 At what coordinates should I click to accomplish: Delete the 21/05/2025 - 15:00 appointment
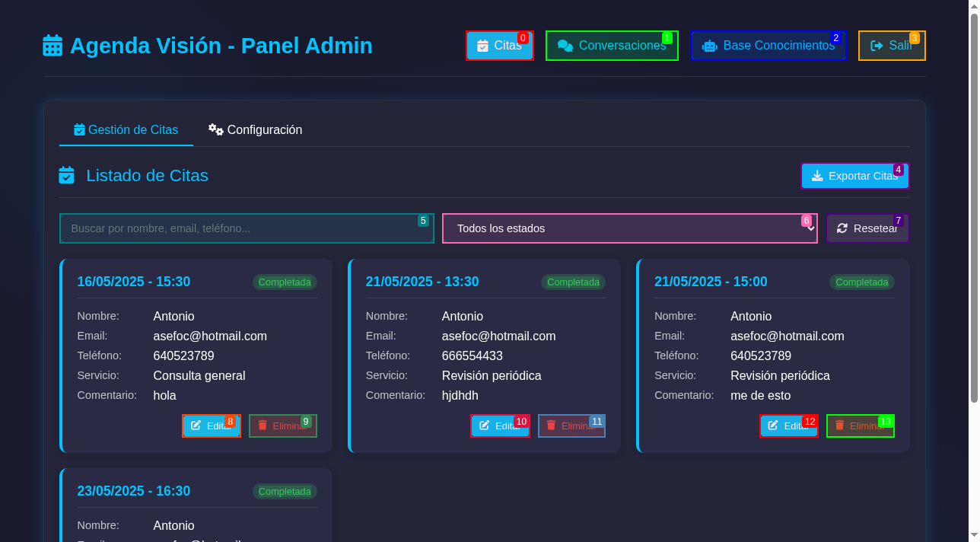pyautogui.click(x=860, y=426)
